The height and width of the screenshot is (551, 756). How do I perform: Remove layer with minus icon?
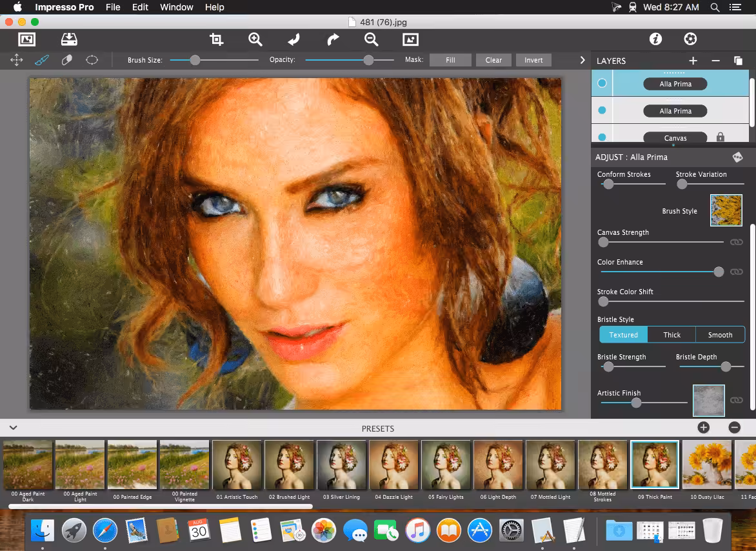point(715,61)
